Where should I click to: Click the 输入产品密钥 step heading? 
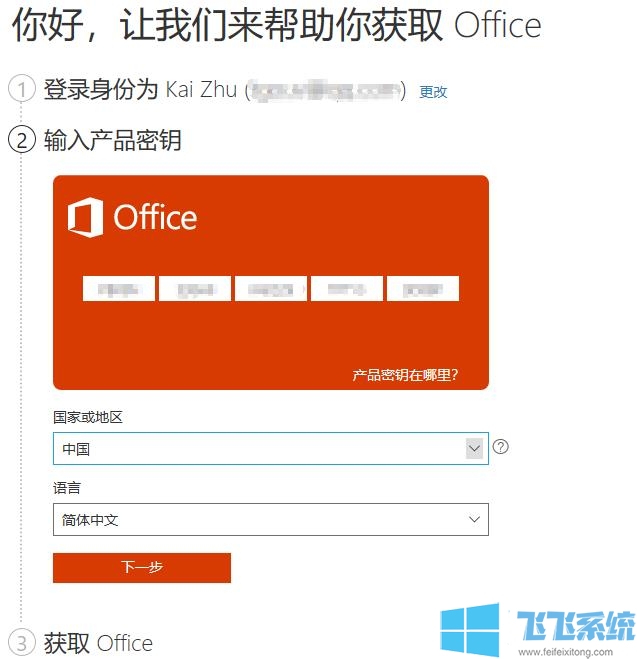point(113,140)
